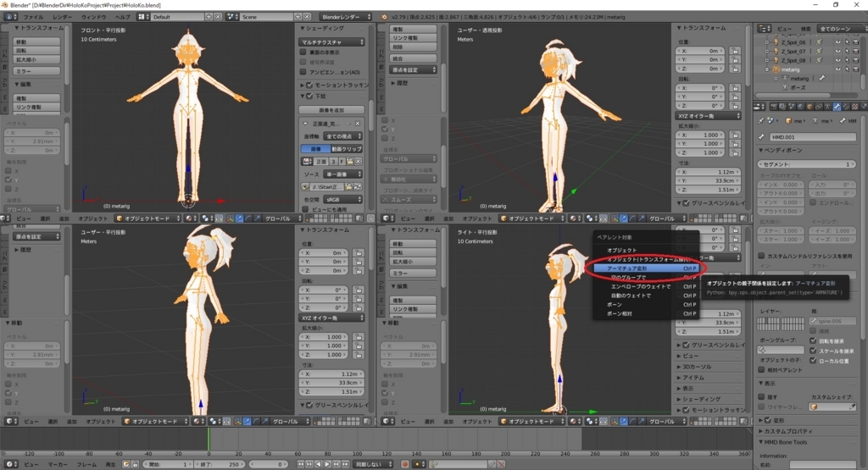Click viewport shading sphere icon, top-left viewport header

(x=192, y=218)
